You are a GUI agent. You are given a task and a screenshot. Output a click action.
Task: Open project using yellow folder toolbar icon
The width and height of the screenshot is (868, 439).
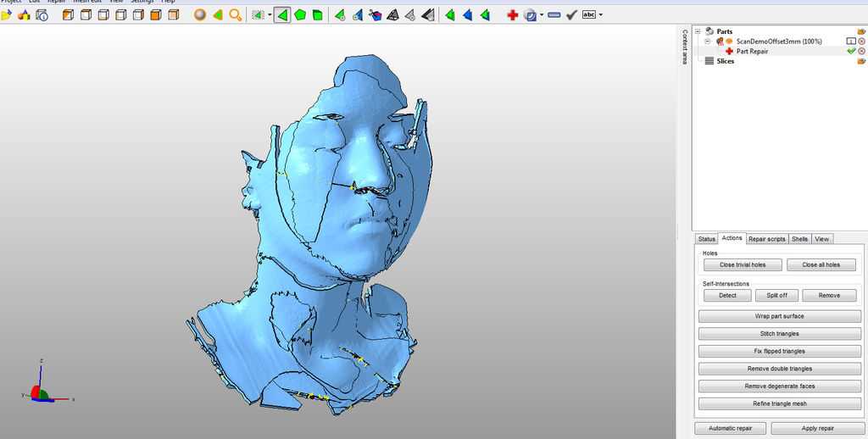7,15
